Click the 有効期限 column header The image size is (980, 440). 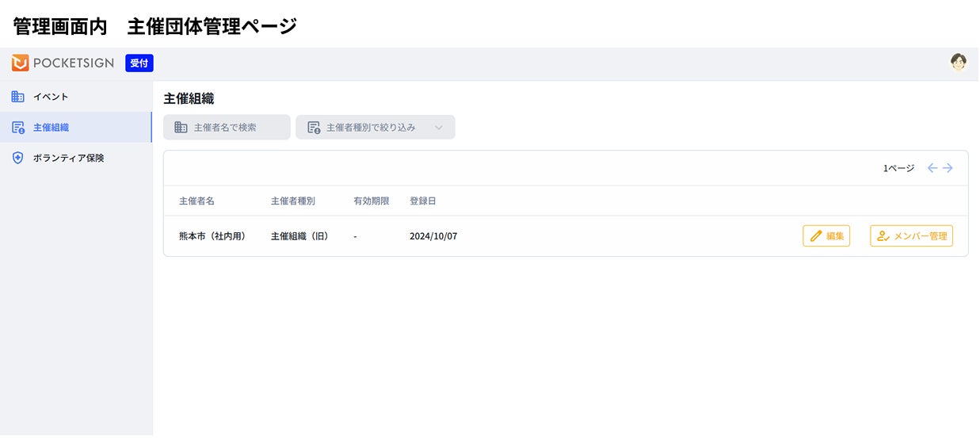tap(372, 201)
